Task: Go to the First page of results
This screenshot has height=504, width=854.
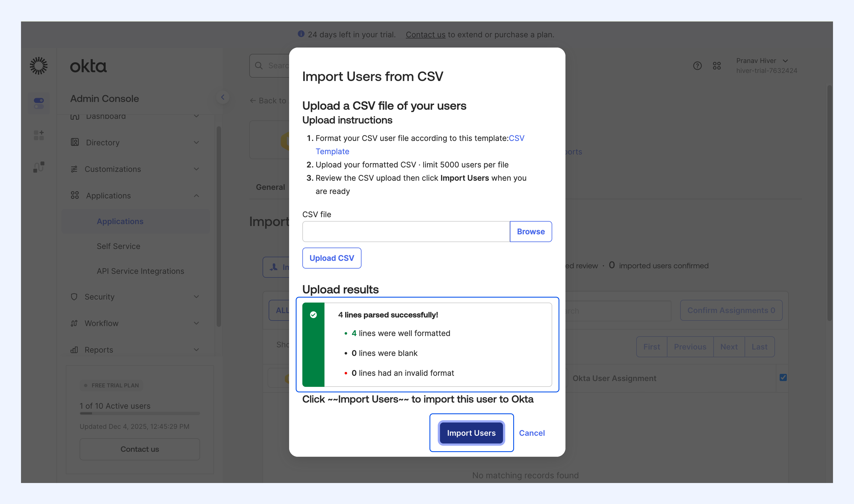Action: point(651,347)
